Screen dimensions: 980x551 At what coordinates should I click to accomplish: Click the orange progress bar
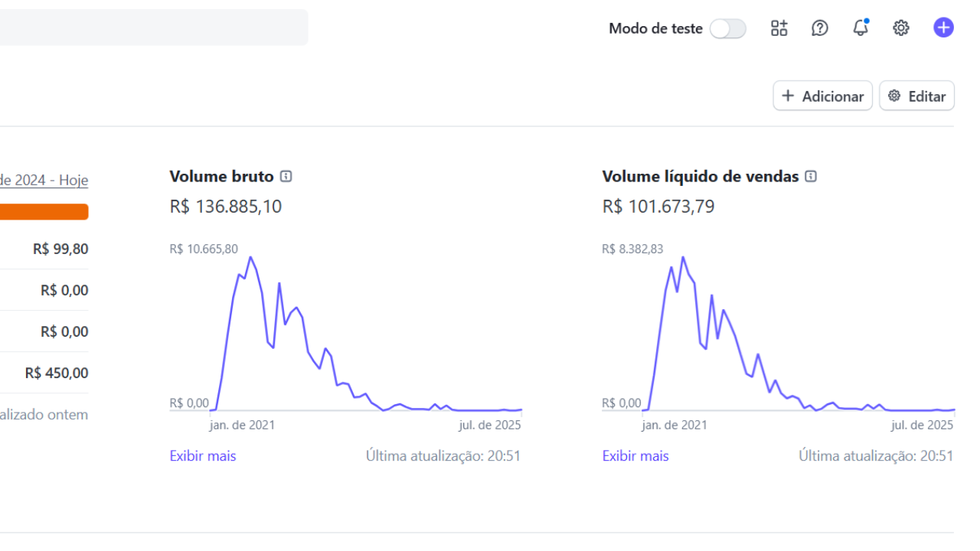pos(44,212)
